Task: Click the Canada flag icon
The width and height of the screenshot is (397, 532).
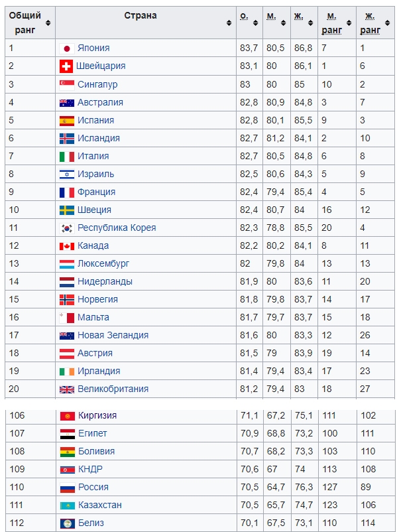Action: point(67,246)
